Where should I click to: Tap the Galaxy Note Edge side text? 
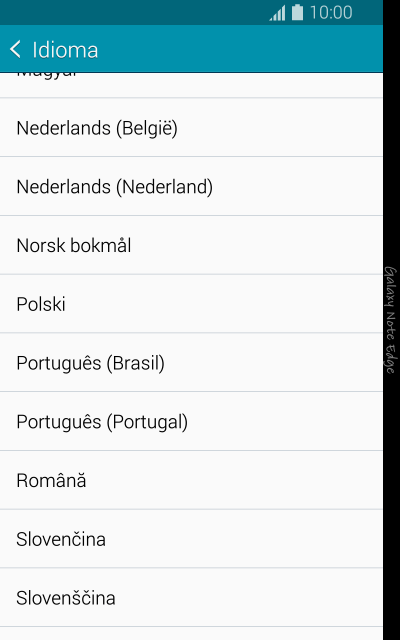pyautogui.click(x=391, y=320)
